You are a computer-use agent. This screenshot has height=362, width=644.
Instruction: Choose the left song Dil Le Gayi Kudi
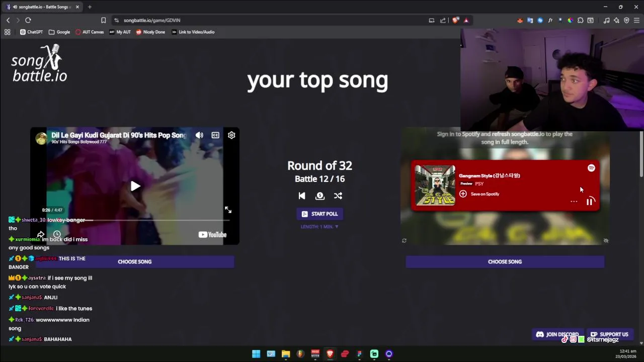(x=134, y=261)
